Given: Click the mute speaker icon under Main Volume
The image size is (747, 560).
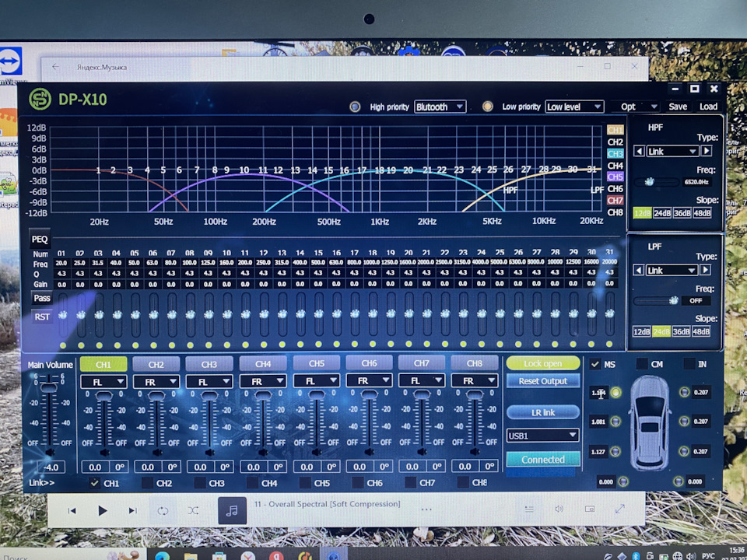Looking at the screenshot, I should [50, 452].
